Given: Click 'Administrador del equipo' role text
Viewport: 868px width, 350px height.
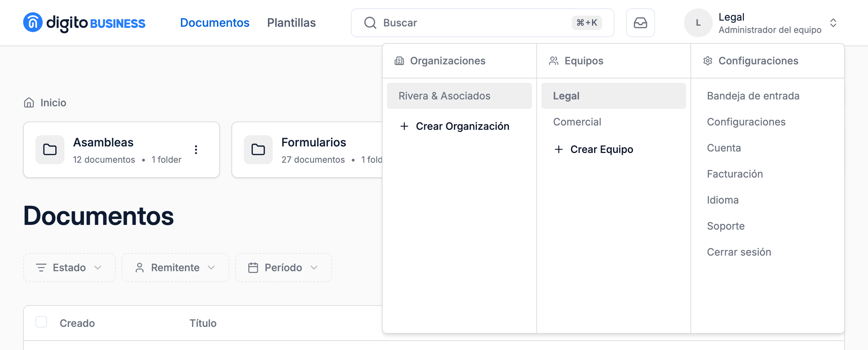Looking at the screenshot, I should [770, 30].
